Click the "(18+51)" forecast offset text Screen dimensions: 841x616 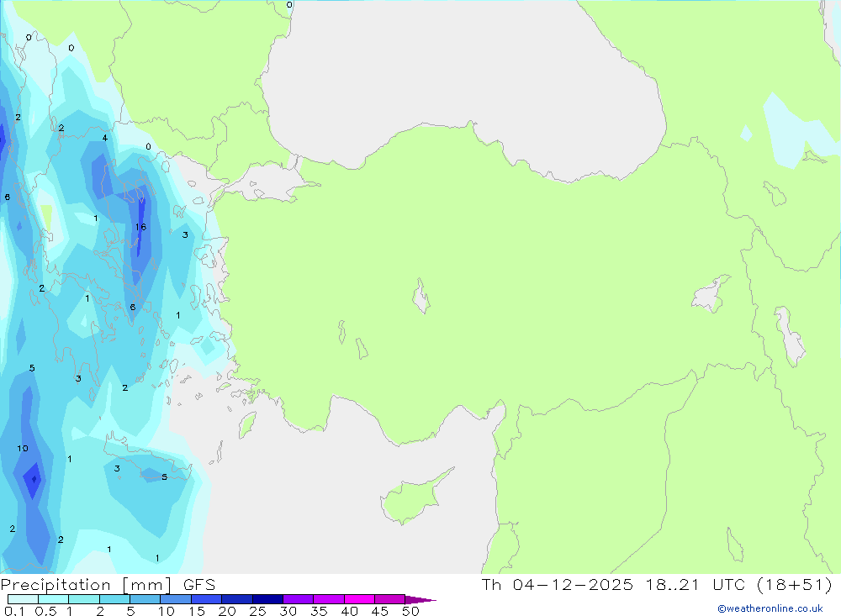[795, 584]
